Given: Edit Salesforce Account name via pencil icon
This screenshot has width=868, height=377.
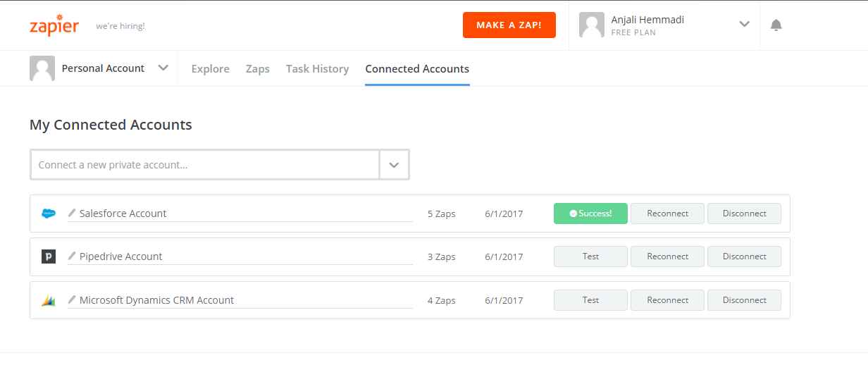Looking at the screenshot, I should [72, 213].
